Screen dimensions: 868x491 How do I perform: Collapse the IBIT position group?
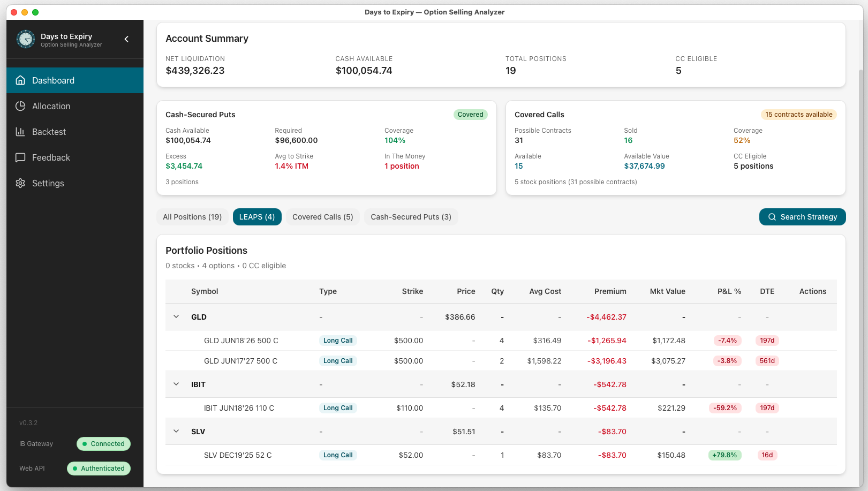[176, 384]
